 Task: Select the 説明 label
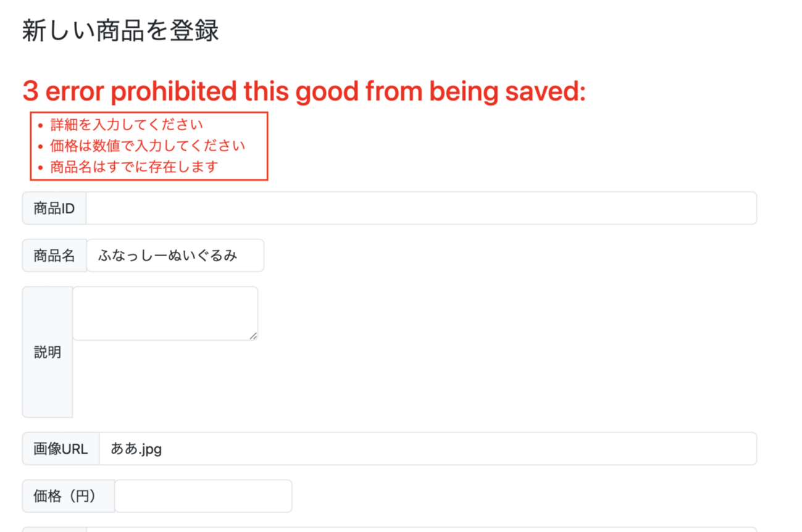click(x=48, y=352)
